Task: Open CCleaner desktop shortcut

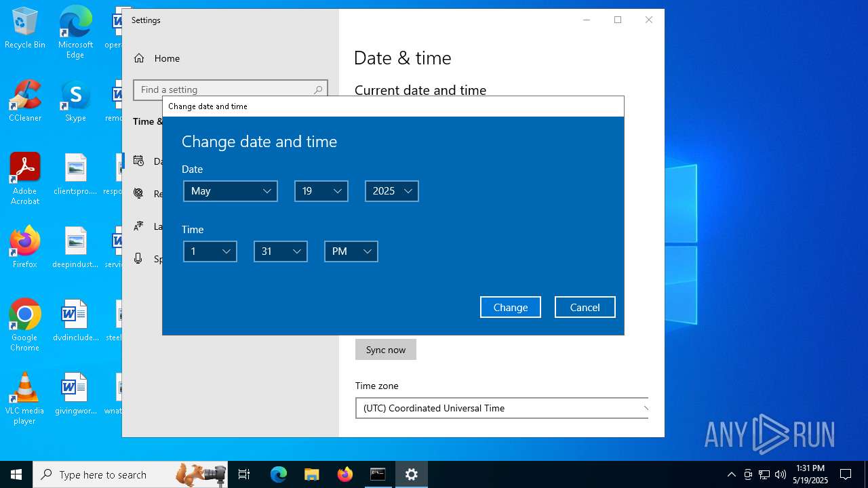Action: pyautogui.click(x=25, y=101)
